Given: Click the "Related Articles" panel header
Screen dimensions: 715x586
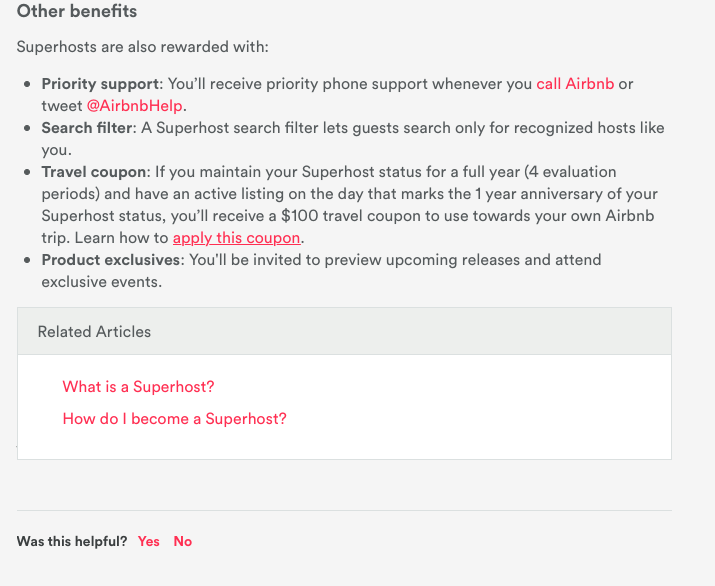Looking at the screenshot, I should [x=94, y=332].
